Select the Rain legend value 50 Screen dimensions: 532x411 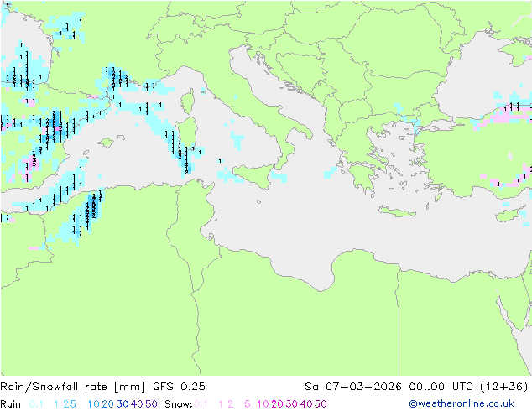[x=151, y=404]
